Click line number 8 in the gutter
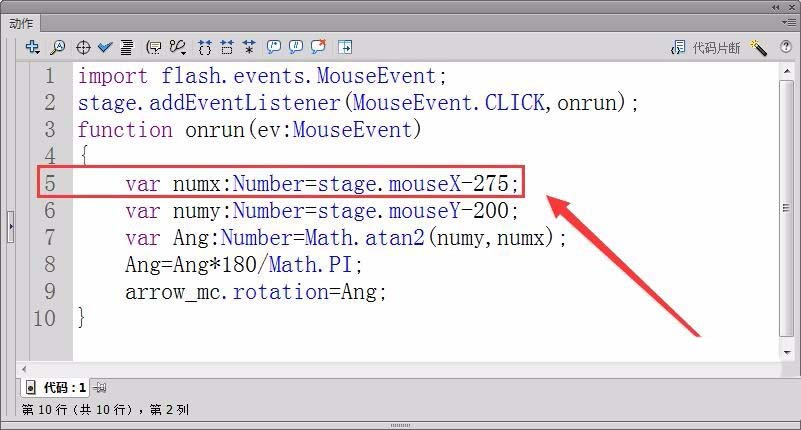This screenshot has height=430, width=801. click(x=50, y=265)
